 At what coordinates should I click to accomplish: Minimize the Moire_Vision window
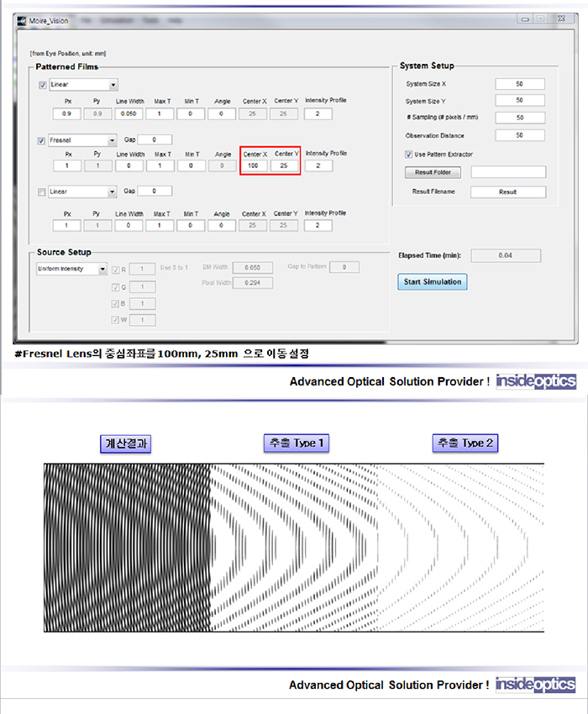point(524,17)
